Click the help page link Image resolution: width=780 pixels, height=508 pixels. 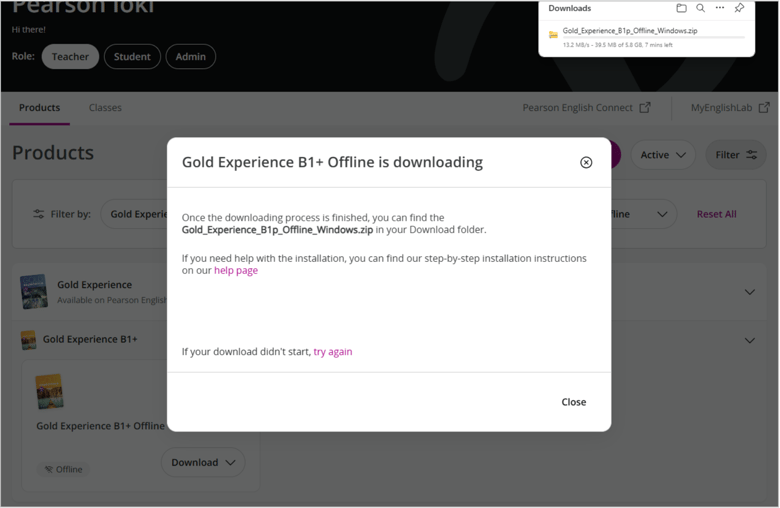point(236,270)
